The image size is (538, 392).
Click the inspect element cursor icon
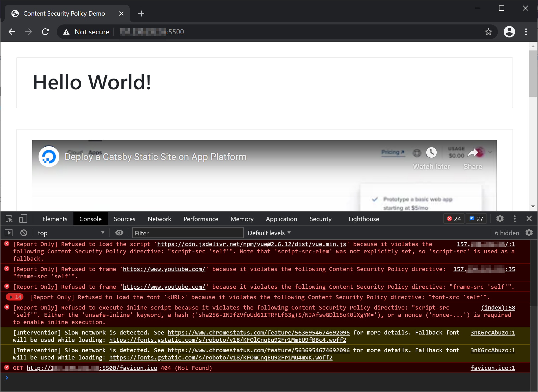pos(9,219)
